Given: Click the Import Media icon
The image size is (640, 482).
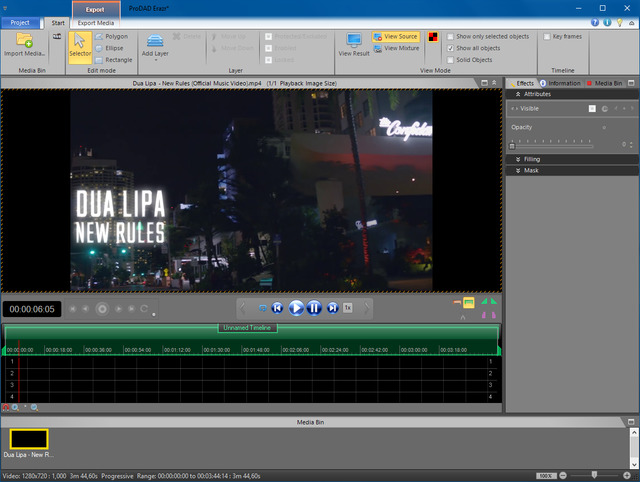Looking at the screenshot, I should 24,42.
